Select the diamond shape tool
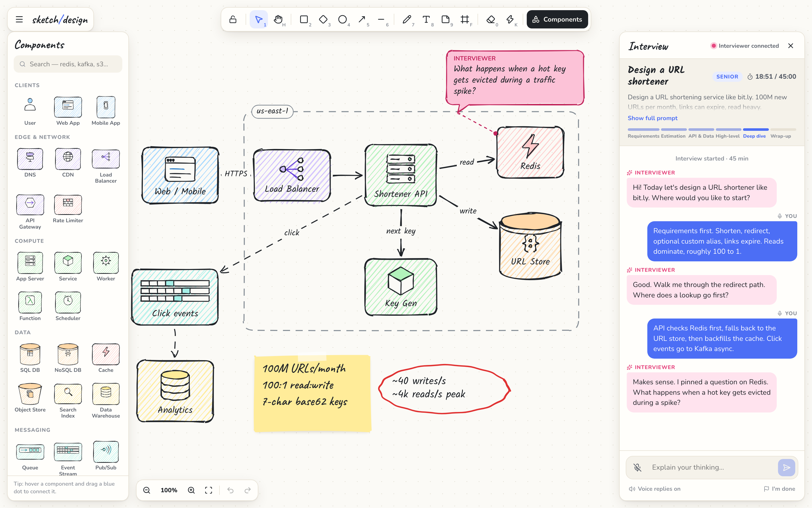 (324, 20)
